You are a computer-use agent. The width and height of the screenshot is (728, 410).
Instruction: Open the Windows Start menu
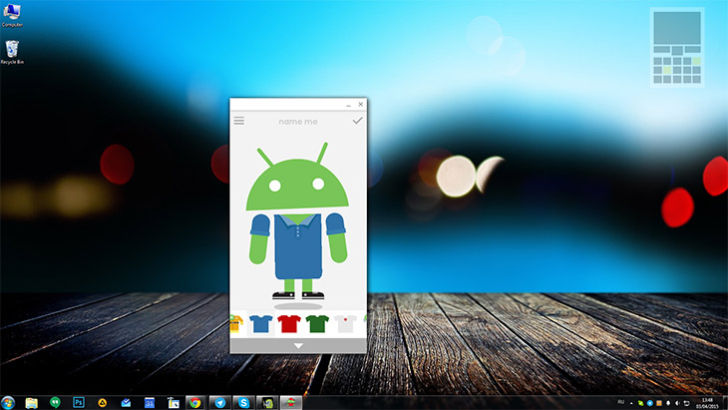8,403
